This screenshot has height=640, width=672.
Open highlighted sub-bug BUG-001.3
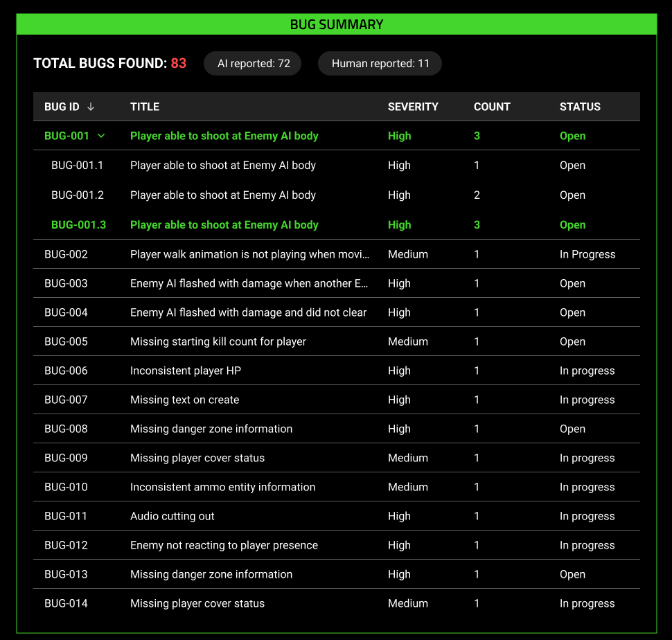[78, 225]
